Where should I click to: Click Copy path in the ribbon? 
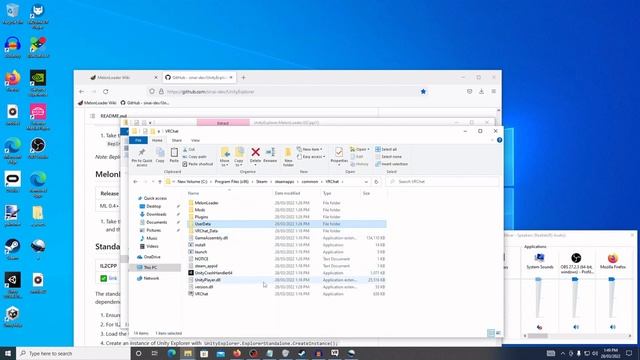point(195,157)
